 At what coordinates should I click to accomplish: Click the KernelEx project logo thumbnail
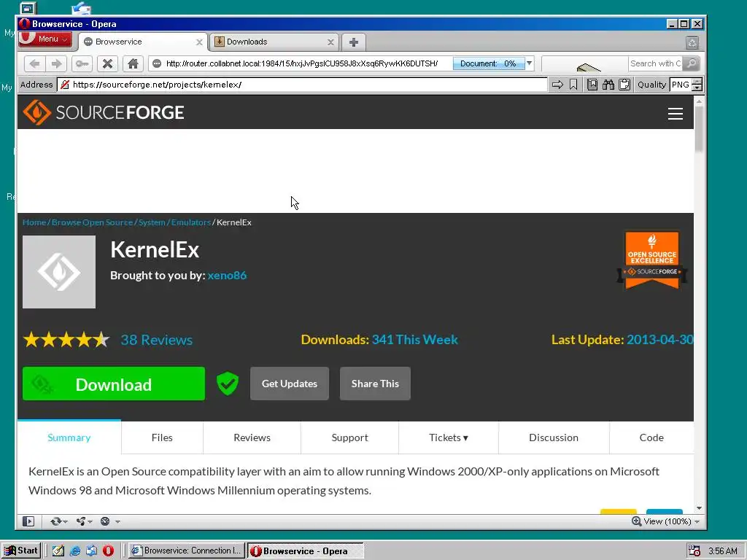tap(59, 272)
